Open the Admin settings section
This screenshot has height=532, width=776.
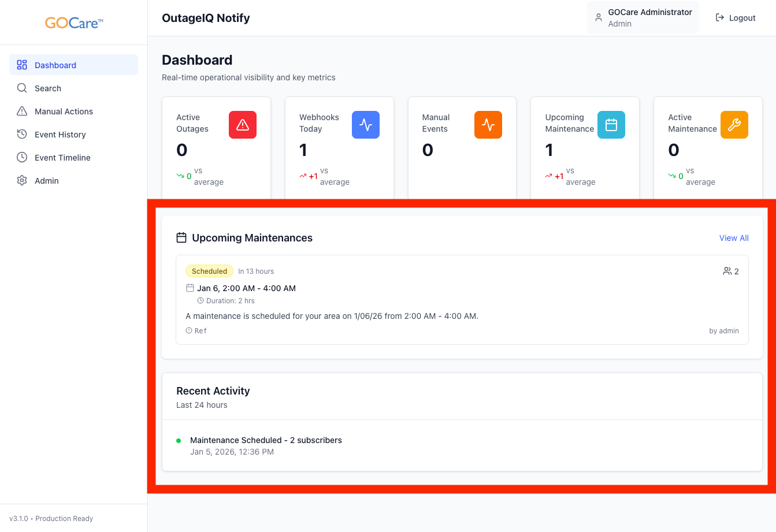[x=47, y=181]
